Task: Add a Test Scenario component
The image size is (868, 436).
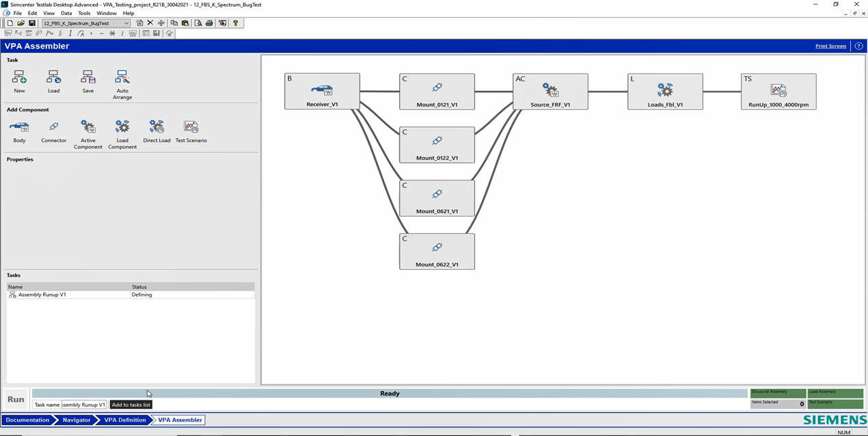Action: 191,127
